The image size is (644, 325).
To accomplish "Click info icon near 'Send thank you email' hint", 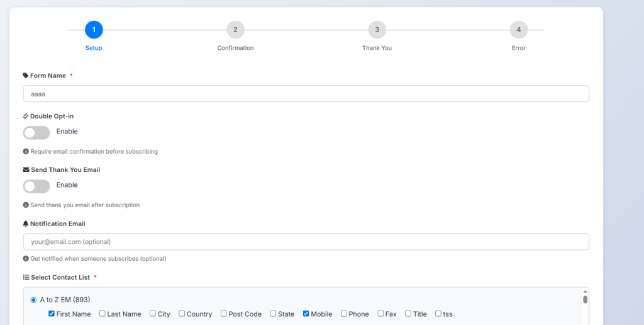I will coord(26,205).
